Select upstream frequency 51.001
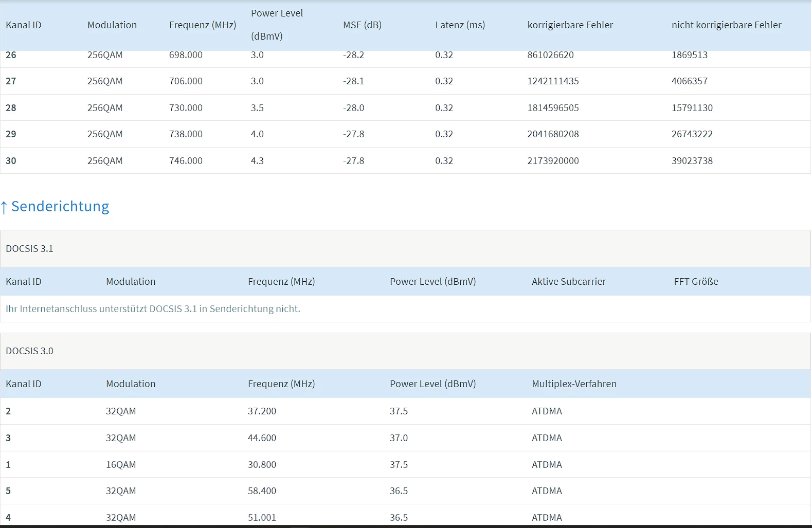812x528 pixels. 262,518
